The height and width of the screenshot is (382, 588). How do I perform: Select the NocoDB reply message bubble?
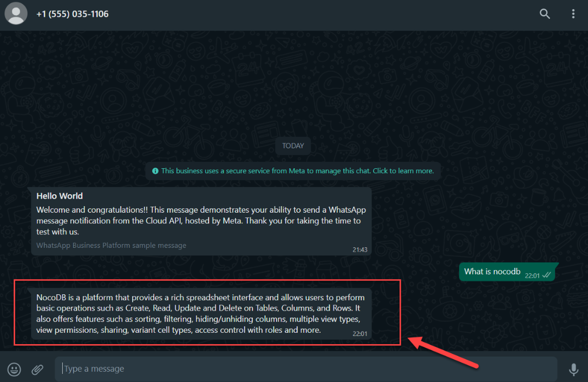(201, 314)
